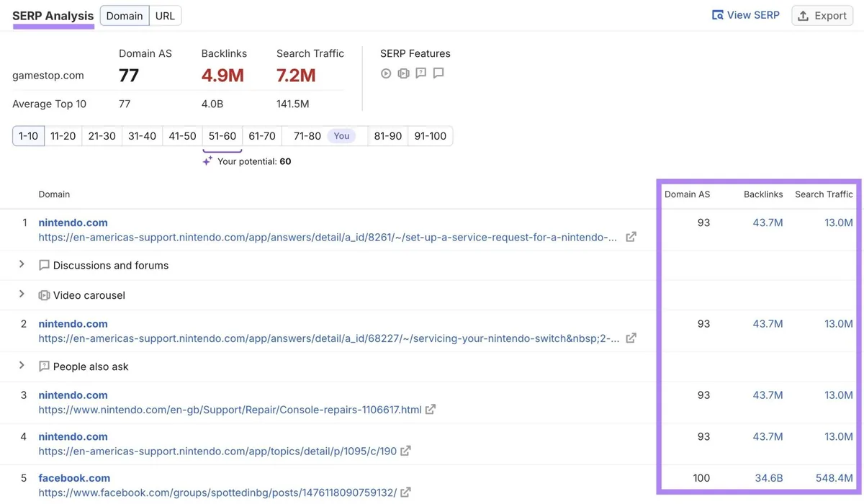Click the Domain AS column header
The image size is (864, 504).
[x=687, y=194]
